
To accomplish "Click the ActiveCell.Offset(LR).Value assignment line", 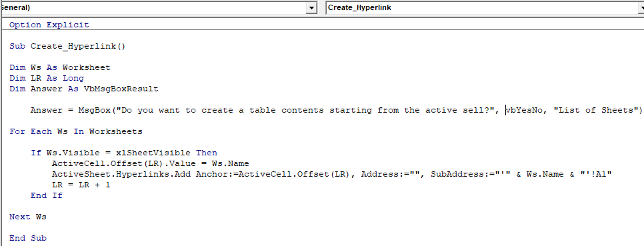I will (150, 163).
